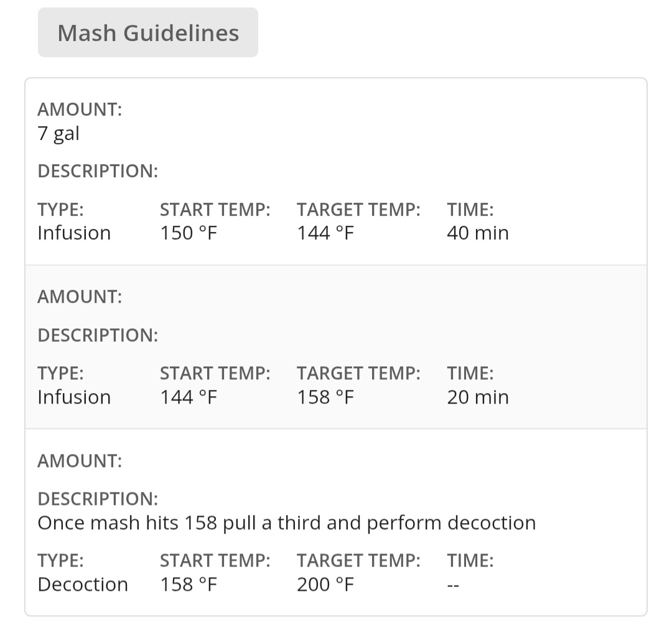Screen dimensions: 672x625
Task: Select the 7 gal amount value
Action: [58, 133]
